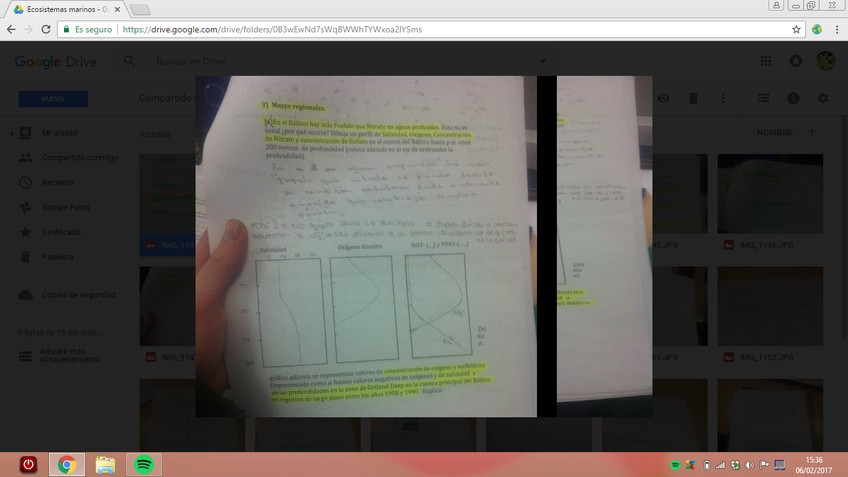Open notifications bell icon
The width and height of the screenshot is (848, 477).
coord(796,61)
